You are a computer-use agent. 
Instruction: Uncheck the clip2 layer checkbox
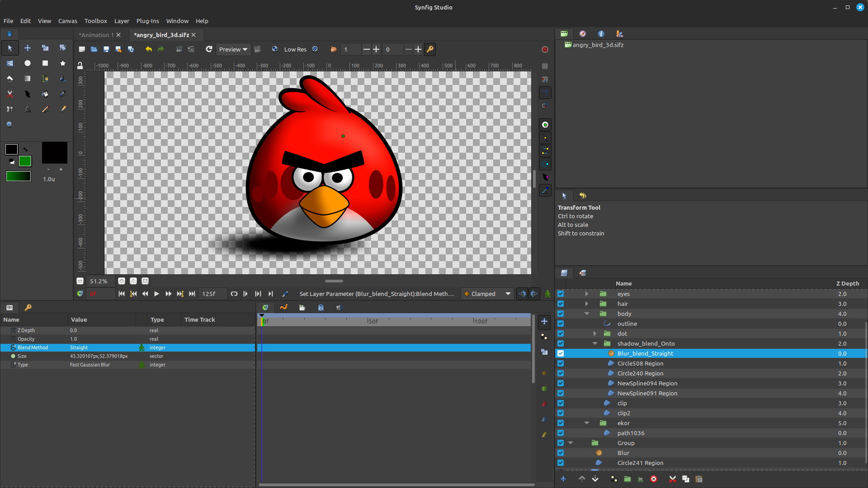point(561,413)
